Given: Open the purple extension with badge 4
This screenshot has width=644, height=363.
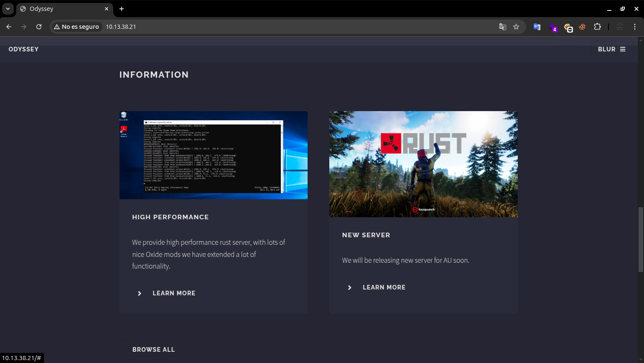Looking at the screenshot, I should pyautogui.click(x=553, y=27).
